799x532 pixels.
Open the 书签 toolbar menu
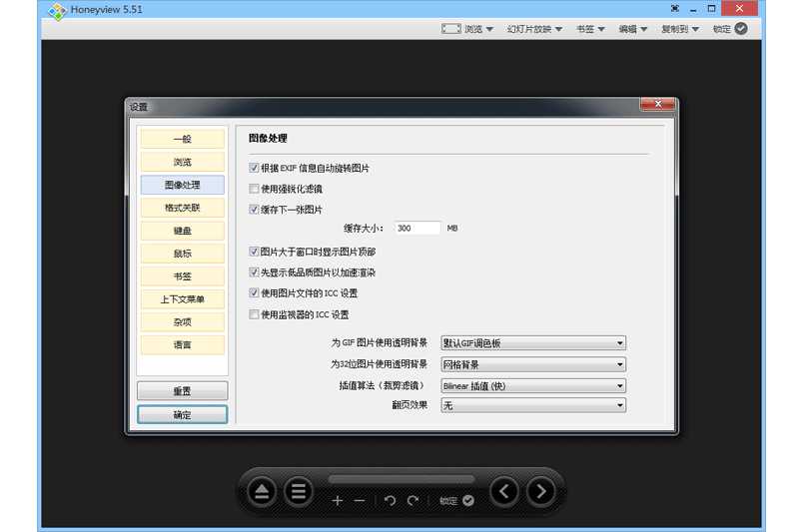(590, 29)
